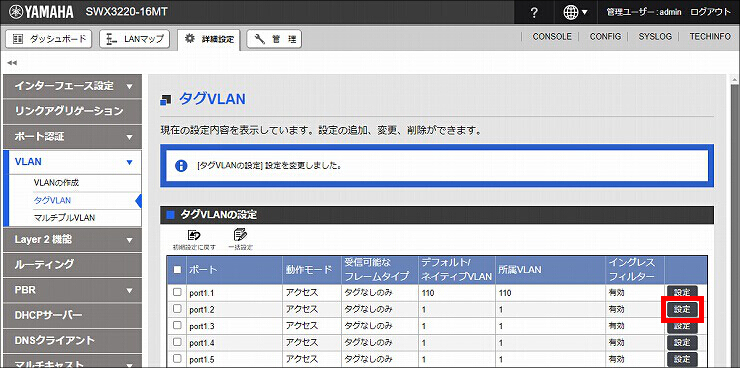Screen dimensions: 740x368
Task: Click 設定 button for port1.1
Action: pos(682,293)
